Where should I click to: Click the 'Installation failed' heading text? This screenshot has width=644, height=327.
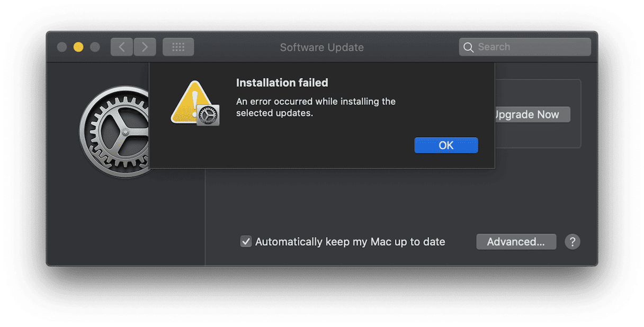point(282,83)
